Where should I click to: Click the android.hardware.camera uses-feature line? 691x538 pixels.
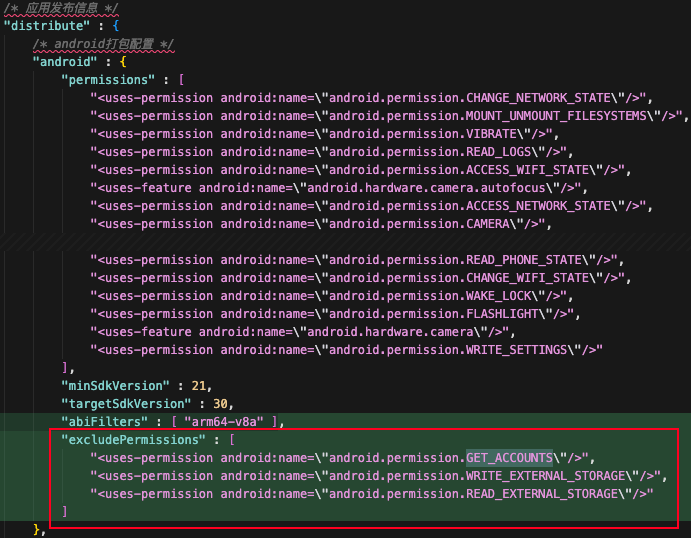pyautogui.click(x=303, y=332)
